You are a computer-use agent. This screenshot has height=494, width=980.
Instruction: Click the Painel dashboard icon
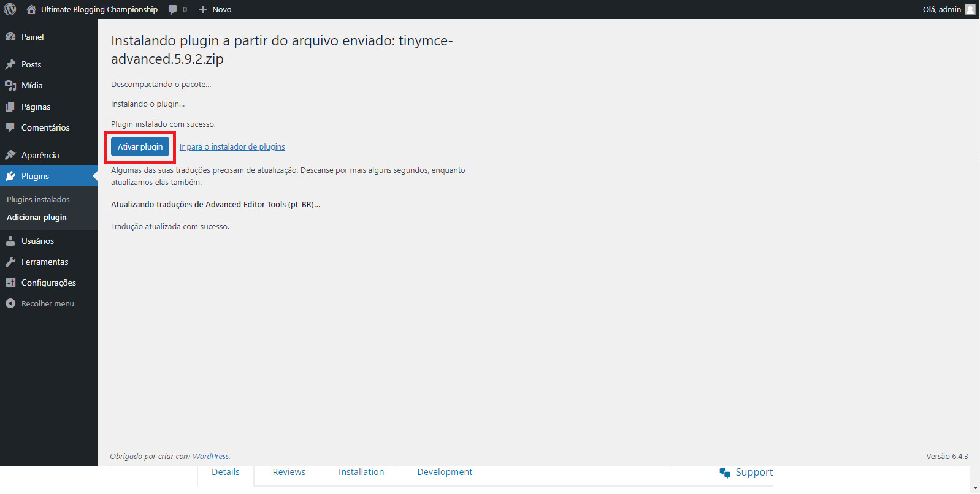point(10,37)
